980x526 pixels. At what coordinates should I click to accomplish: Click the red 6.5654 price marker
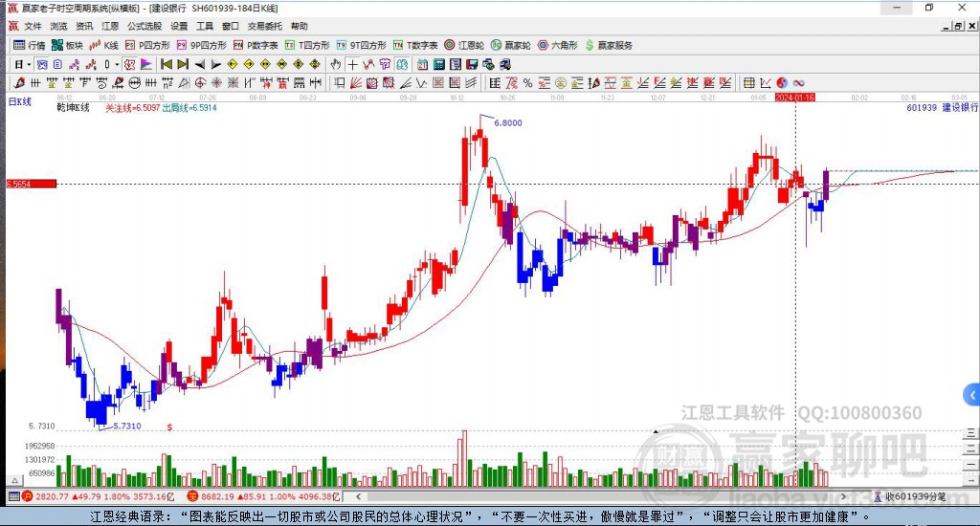32,184
